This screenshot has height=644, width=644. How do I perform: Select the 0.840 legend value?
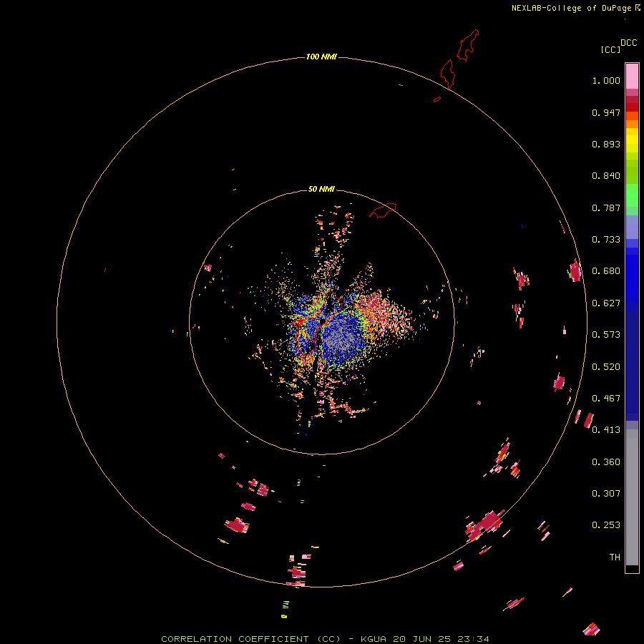[606, 176]
